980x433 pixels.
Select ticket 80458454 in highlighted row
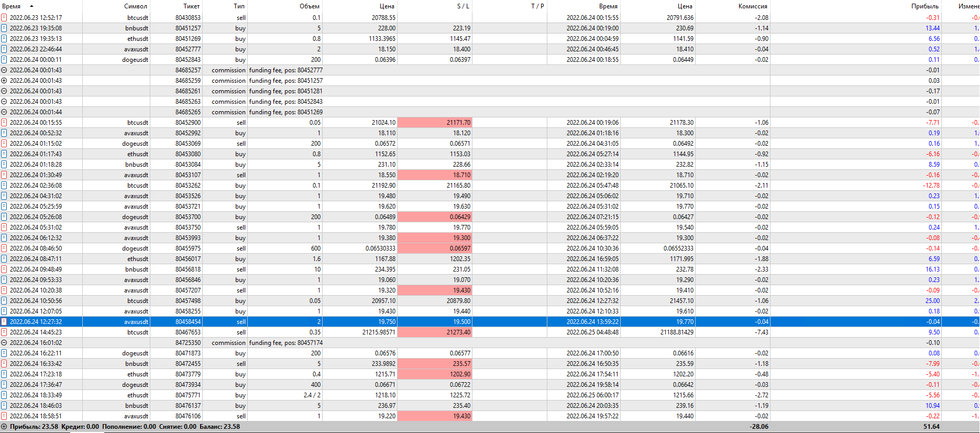coord(188,321)
